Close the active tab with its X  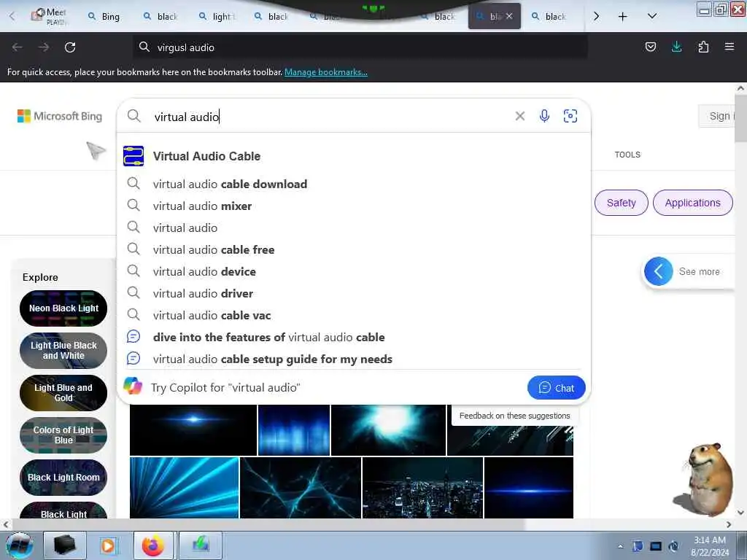pyautogui.click(x=508, y=16)
